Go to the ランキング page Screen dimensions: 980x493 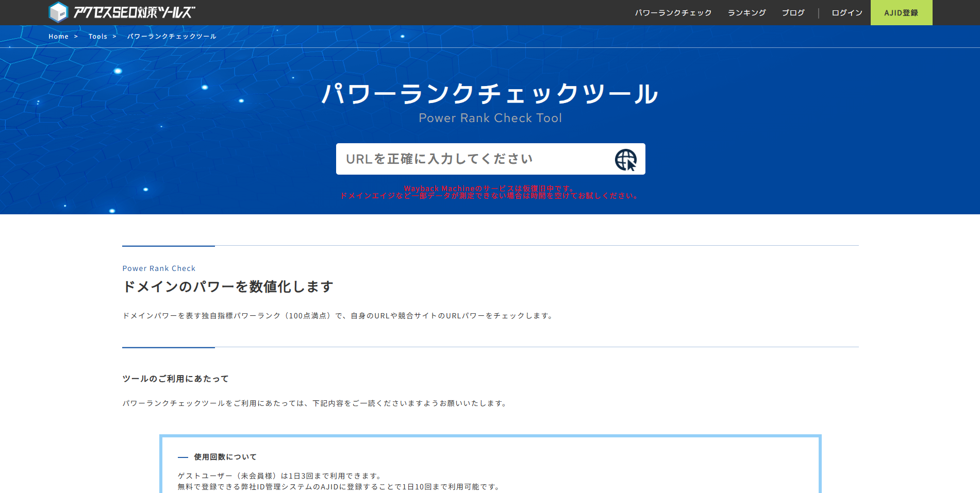click(x=746, y=13)
